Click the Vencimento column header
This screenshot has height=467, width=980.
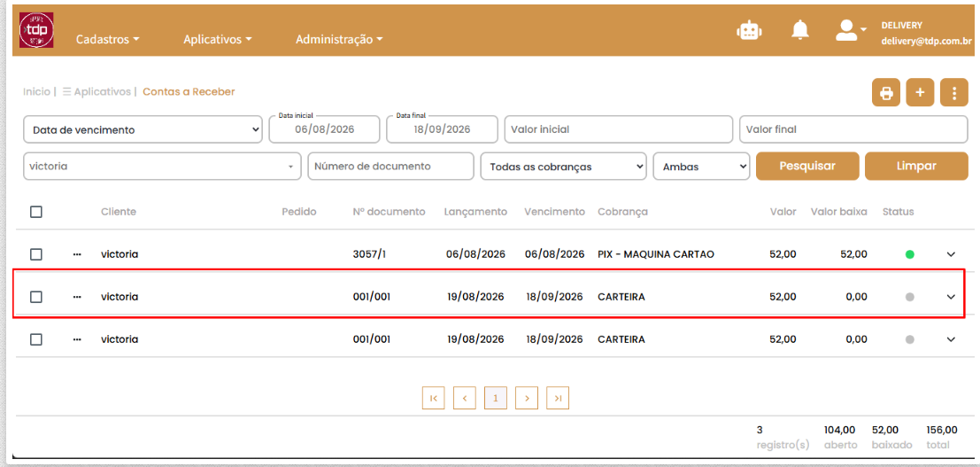click(554, 212)
